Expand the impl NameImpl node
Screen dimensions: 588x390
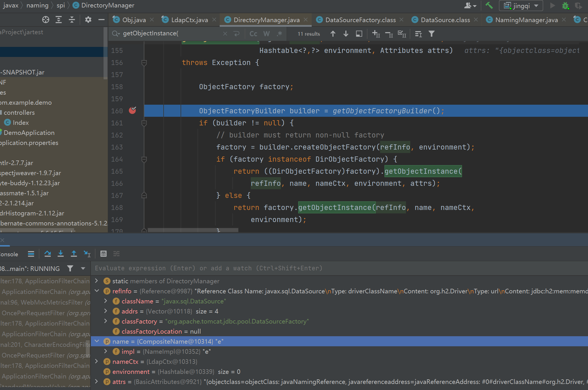[106, 351]
